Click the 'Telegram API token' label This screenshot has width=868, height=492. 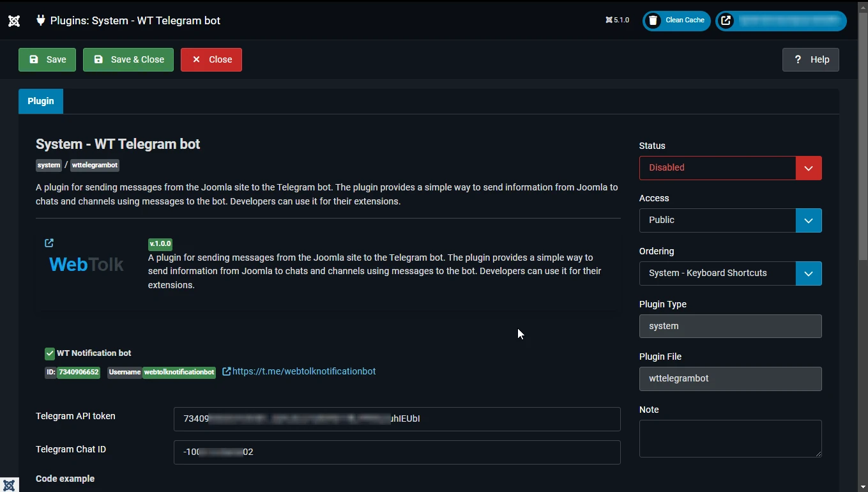click(75, 416)
